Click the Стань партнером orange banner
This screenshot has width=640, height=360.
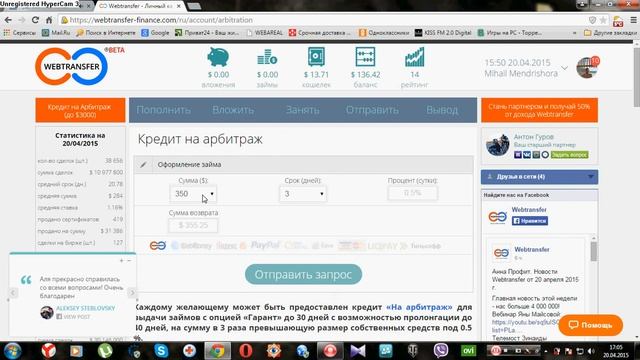pos(539,110)
